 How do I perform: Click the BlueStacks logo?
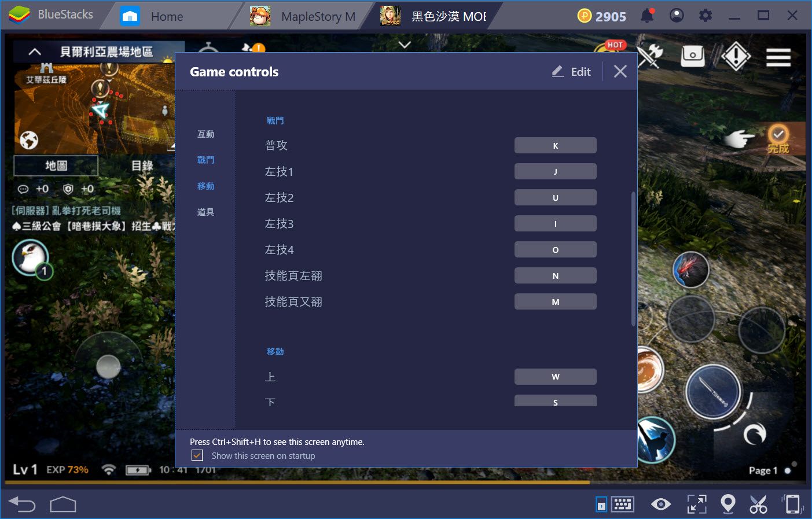pyautogui.click(x=19, y=15)
